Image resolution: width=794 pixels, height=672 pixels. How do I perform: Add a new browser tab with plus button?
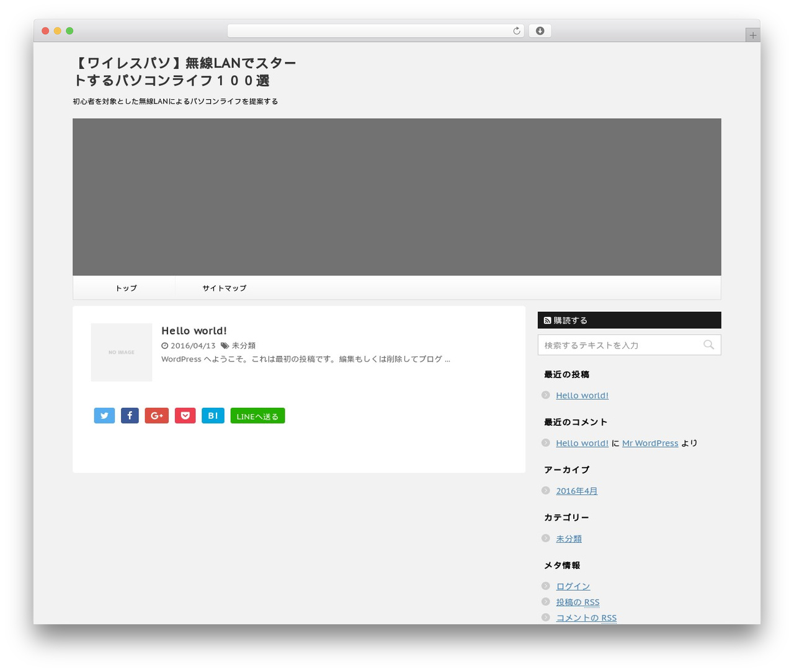tap(753, 35)
